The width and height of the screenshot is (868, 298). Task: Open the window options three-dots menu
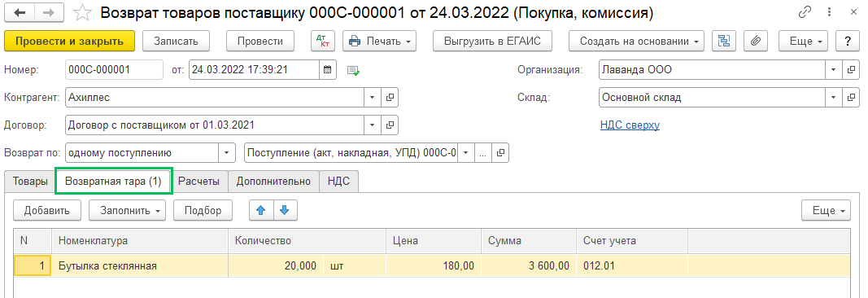click(829, 13)
